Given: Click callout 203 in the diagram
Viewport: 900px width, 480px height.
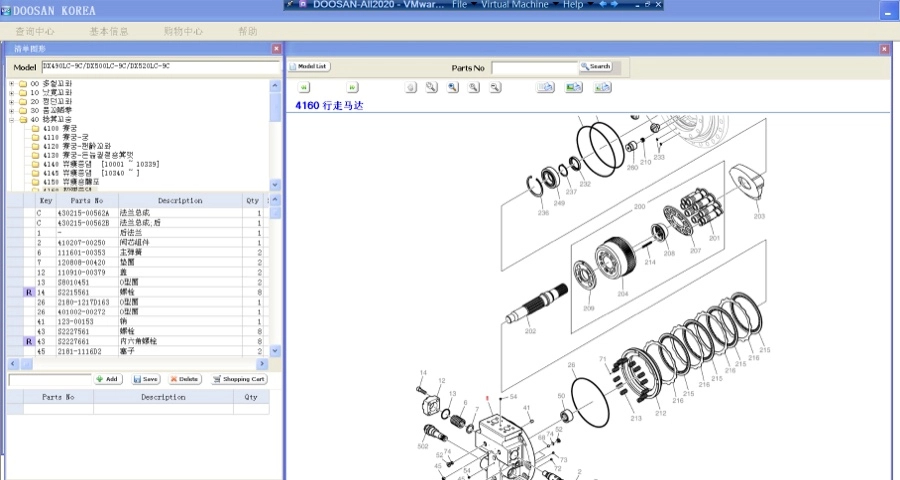Looking at the screenshot, I should (x=759, y=216).
